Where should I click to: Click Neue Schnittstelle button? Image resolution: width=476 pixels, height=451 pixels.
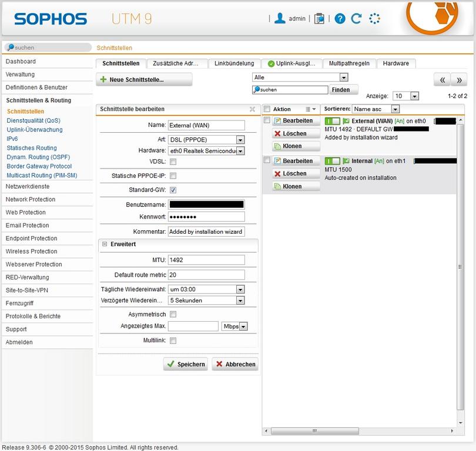point(144,79)
